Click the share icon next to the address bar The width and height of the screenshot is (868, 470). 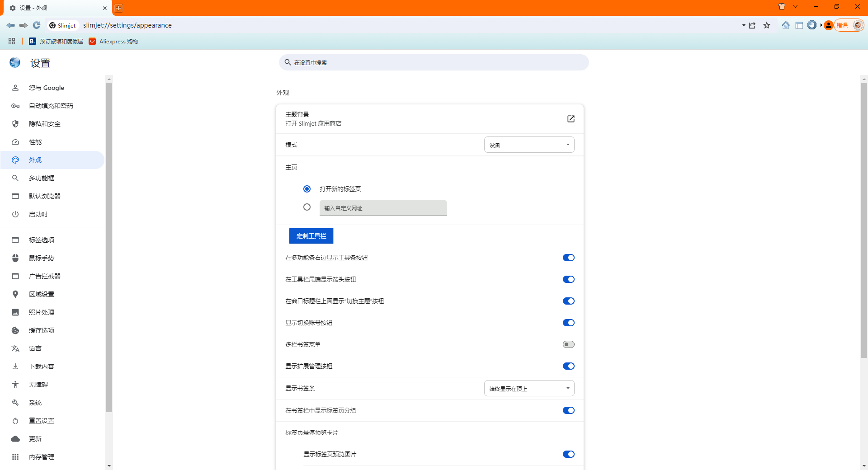point(752,25)
